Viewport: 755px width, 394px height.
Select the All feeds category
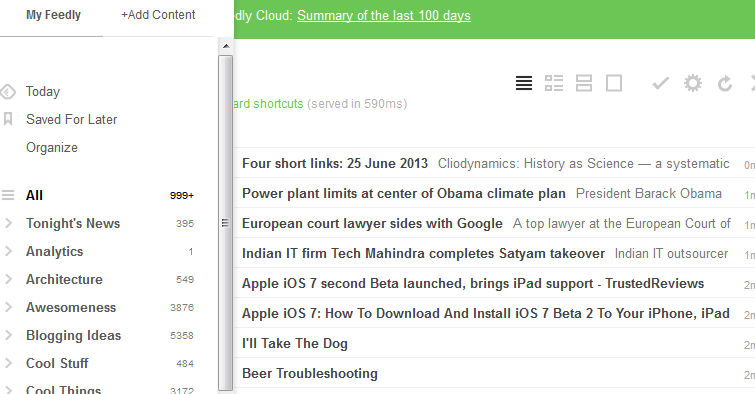[x=34, y=195]
